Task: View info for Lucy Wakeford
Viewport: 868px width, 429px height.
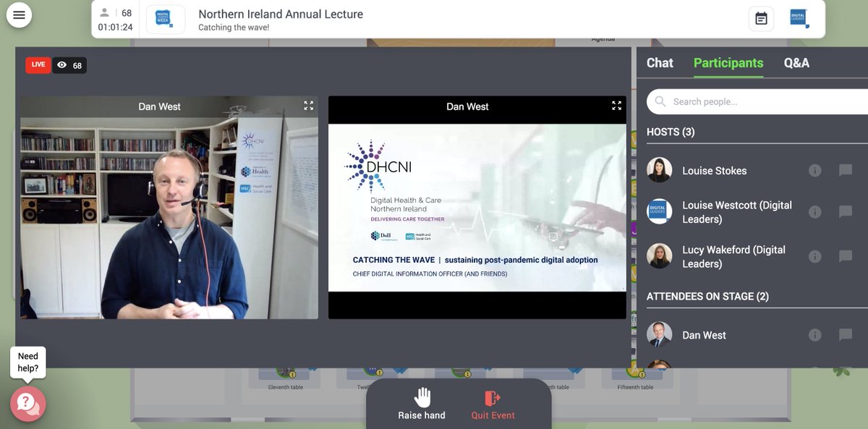Action: [814, 257]
